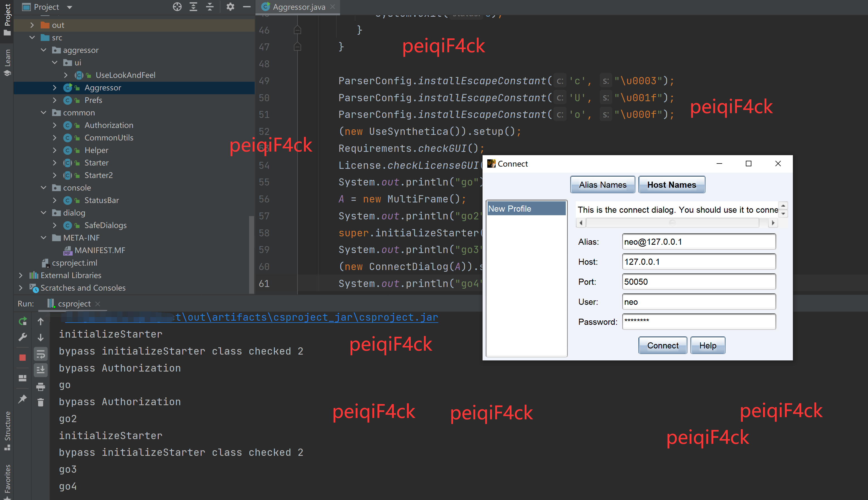Collapse the src folder

tap(32, 38)
